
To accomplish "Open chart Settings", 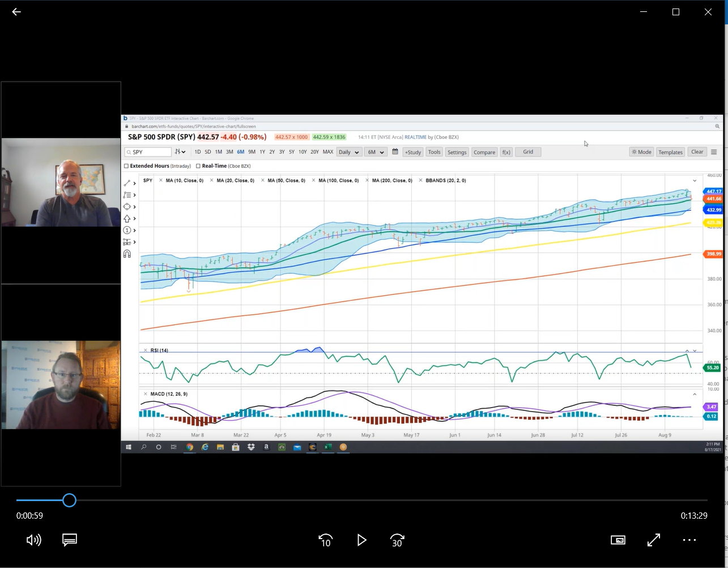I will pyautogui.click(x=457, y=152).
